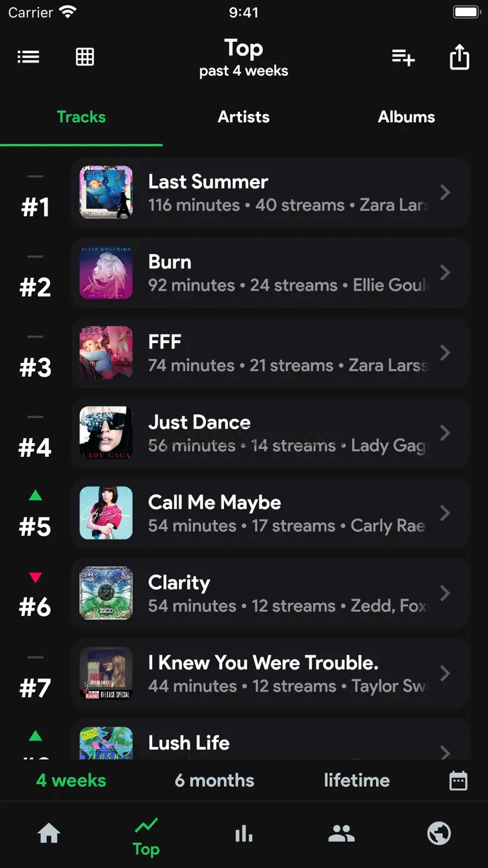Open the globe charts tab
This screenshot has height=868, width=488.
coord(439,834)
